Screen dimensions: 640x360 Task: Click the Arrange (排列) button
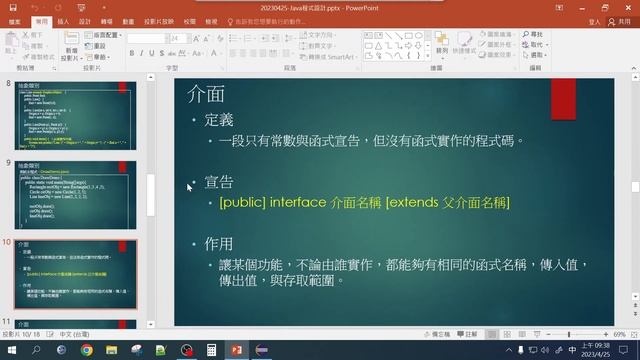click(x=442, y=44)
